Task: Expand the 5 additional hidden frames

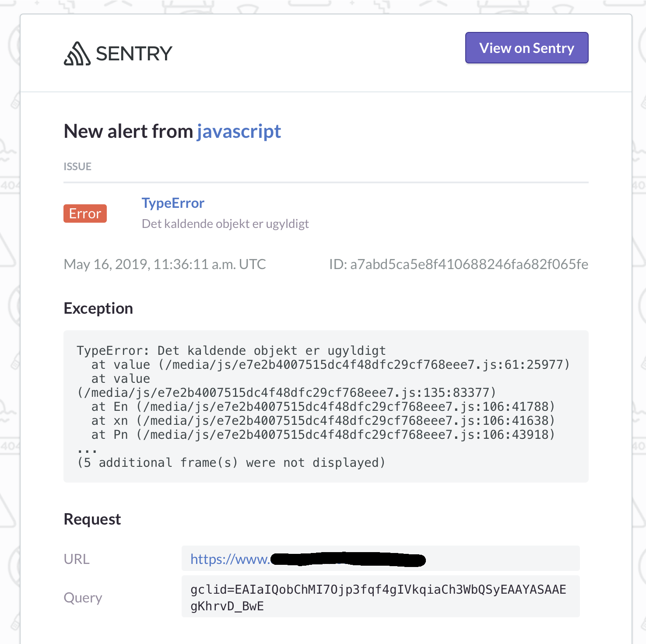Action: [x=231, y=462]
